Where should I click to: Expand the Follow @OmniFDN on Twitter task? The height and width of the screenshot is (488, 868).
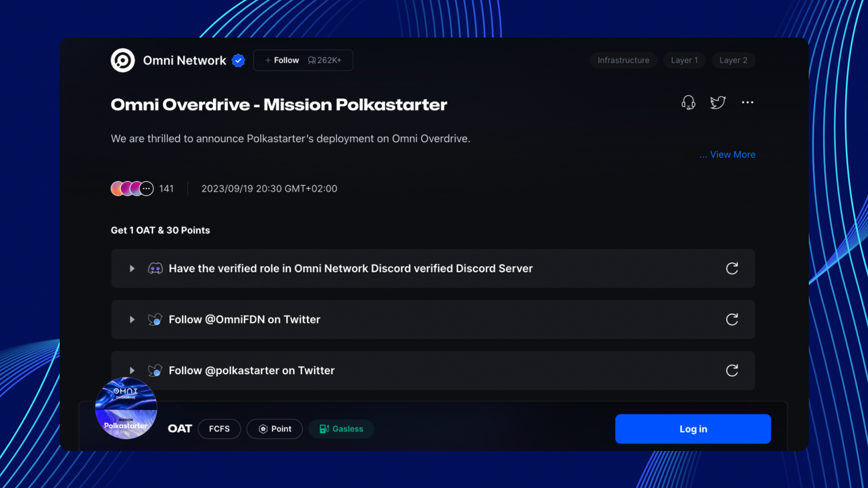[132, 319]
